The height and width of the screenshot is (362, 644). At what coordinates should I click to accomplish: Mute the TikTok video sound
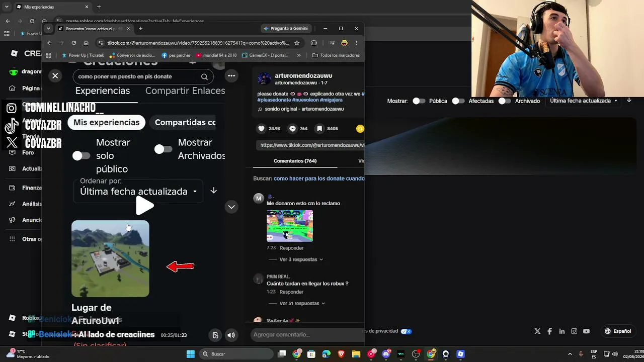[x=231, y=335]
